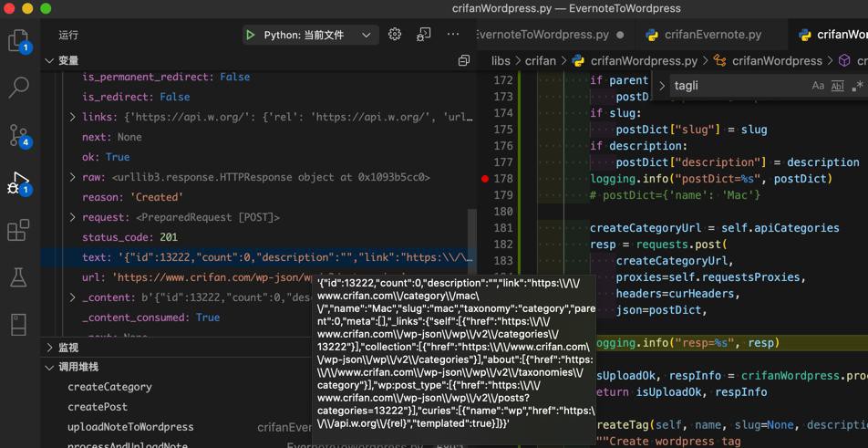Open the Search view icon
868x448 pixels.
(x=19, y=88)
